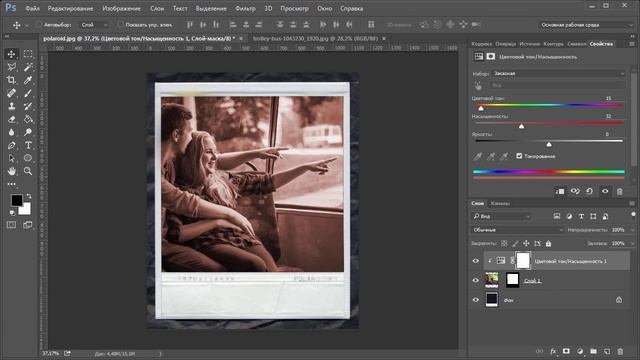Delete layer with Layers panel trash icon

click(x=620, y=351)
